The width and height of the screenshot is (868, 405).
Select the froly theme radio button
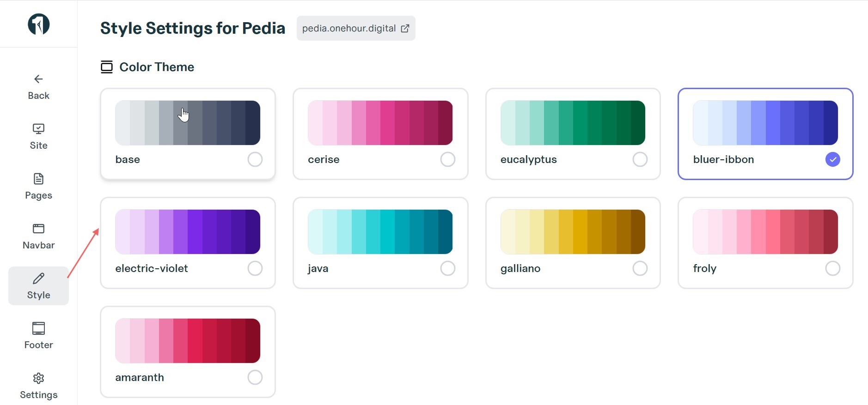[x=832, y=268]
